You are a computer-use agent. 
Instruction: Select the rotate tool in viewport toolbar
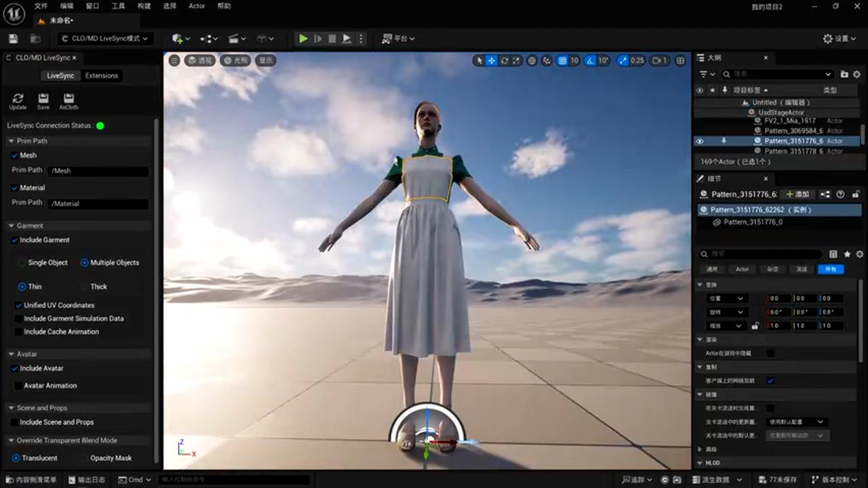click(x=505, y=60)
